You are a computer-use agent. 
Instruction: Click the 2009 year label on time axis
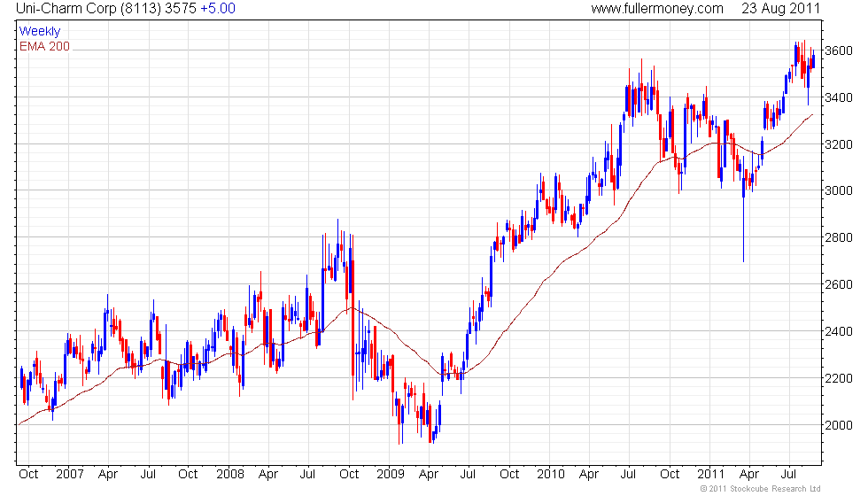pyautogui.click(x=391, y=475)
